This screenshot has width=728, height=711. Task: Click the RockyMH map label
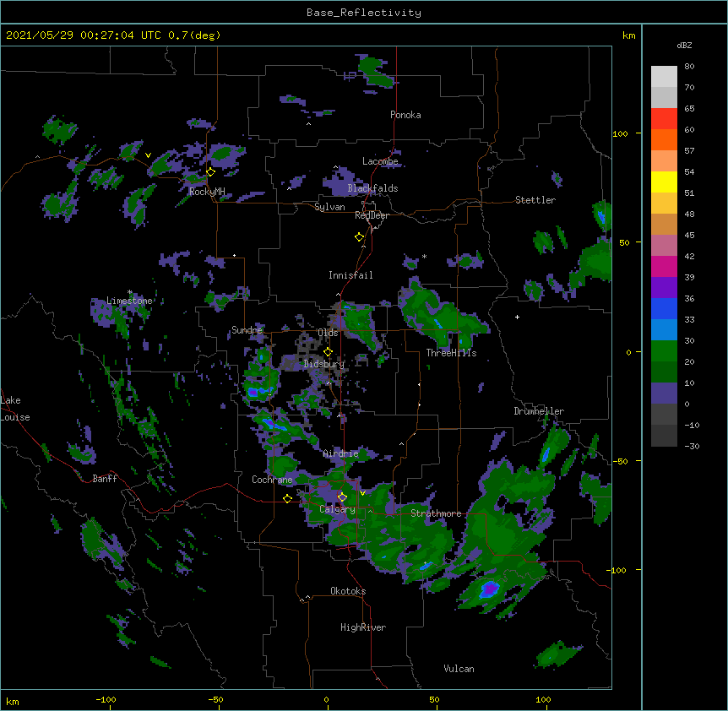coord(207,192)
